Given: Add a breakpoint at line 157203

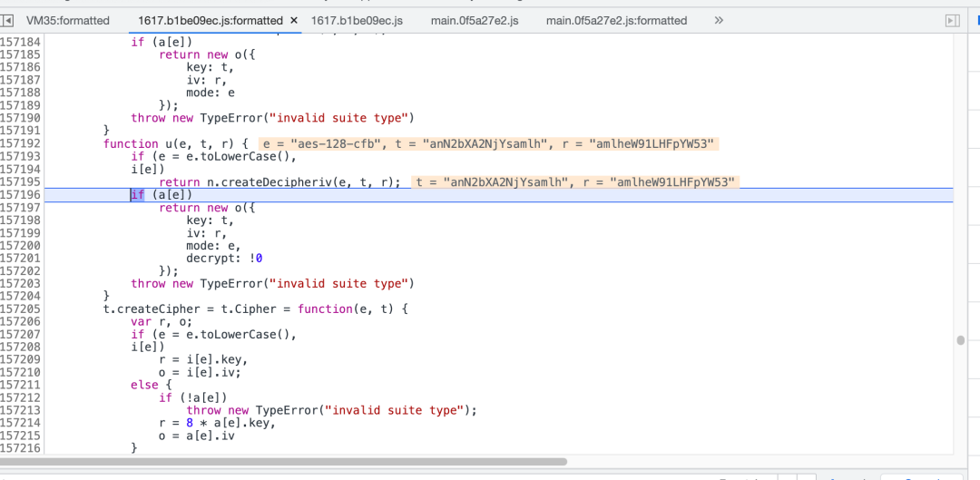Looking at the screenshot, I should (21, 284).
